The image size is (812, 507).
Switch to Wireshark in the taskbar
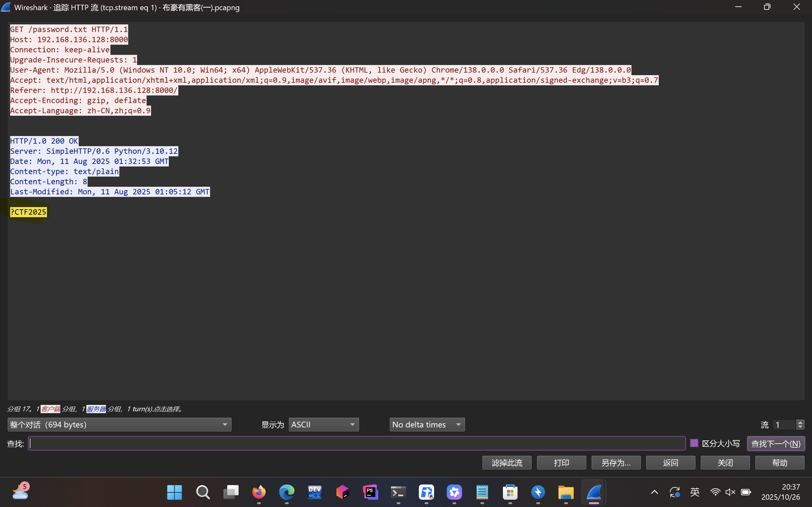tap(594, 492)
